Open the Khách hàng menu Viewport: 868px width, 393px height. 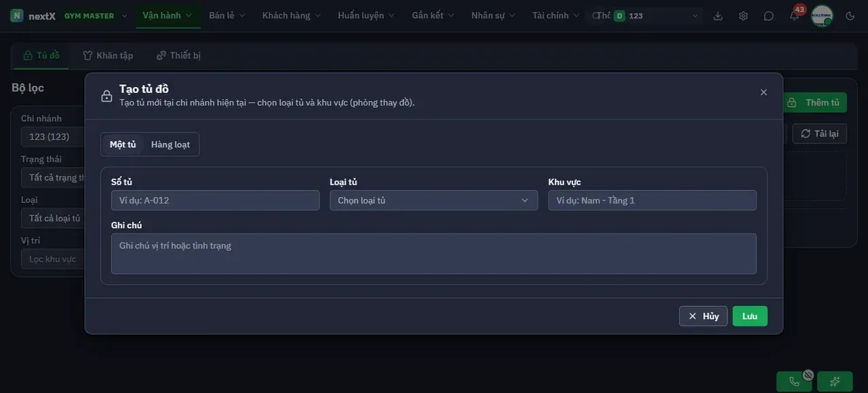[292, 16]
